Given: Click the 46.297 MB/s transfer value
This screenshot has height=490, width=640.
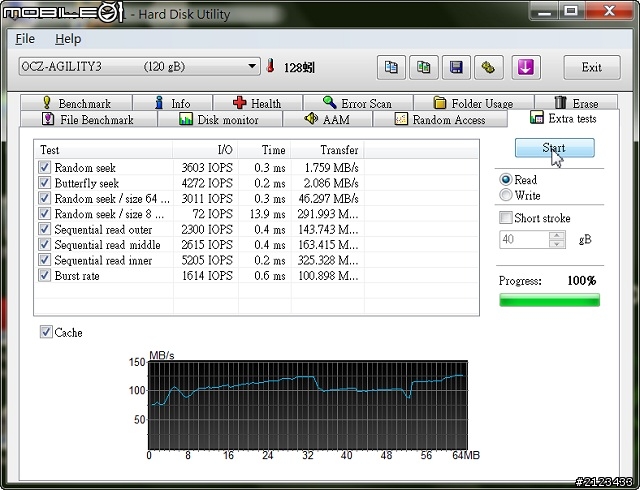Looking at the screenshot, I should point(329,198).
